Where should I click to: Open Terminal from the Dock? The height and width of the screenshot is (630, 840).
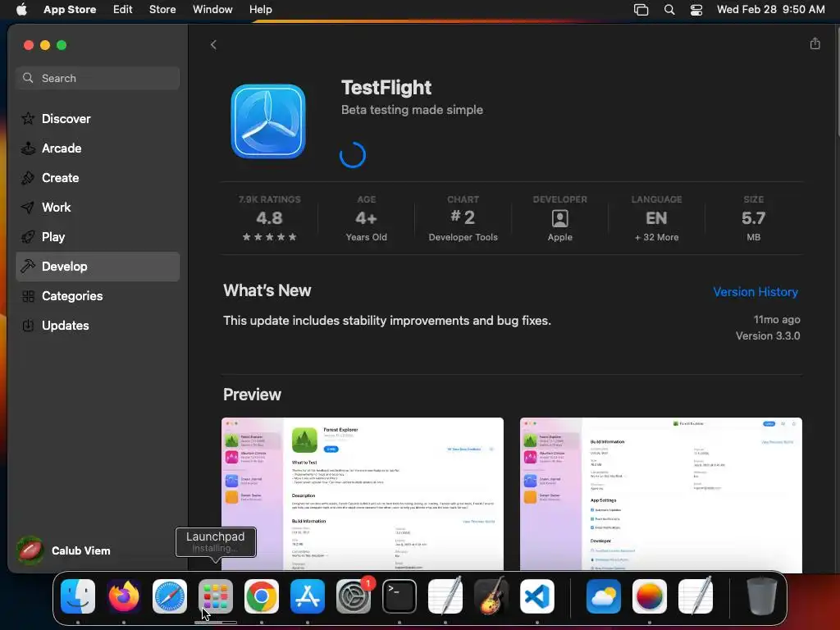point(399,596)
